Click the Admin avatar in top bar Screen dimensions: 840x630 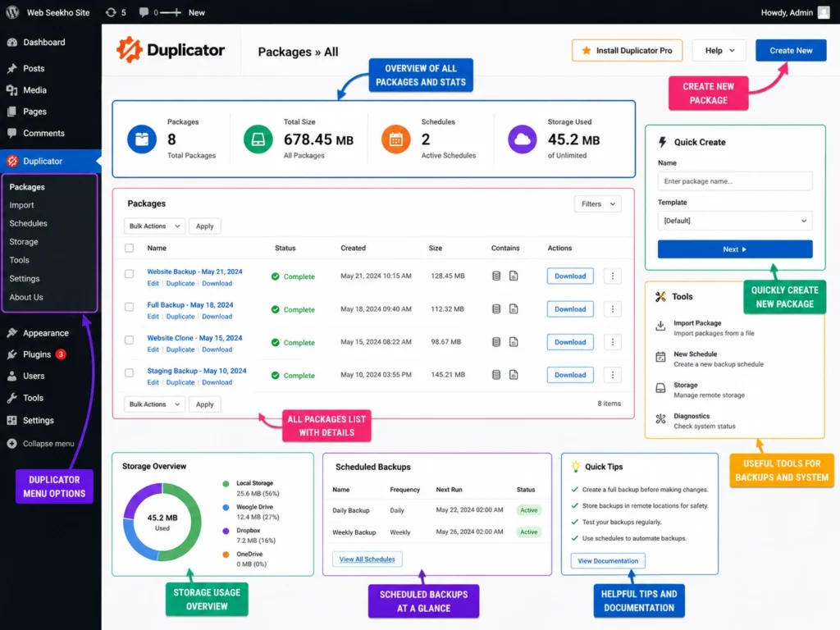(824, 12)
